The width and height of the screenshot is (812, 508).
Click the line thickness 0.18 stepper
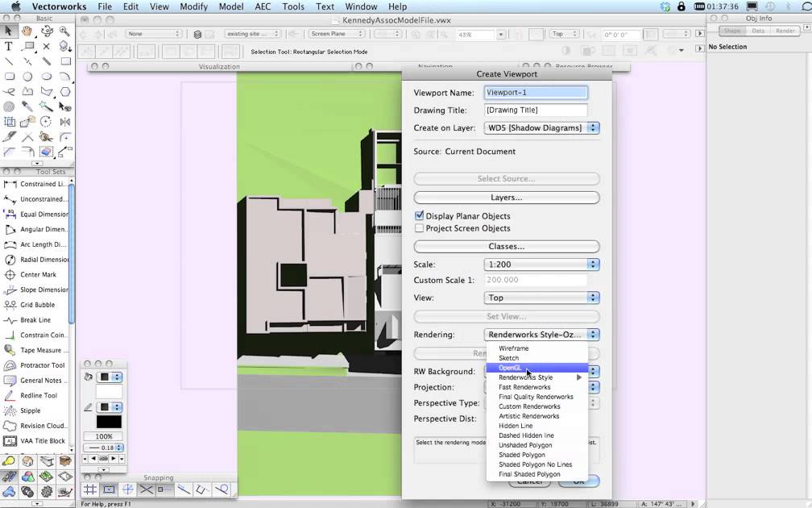click(119, 448)
